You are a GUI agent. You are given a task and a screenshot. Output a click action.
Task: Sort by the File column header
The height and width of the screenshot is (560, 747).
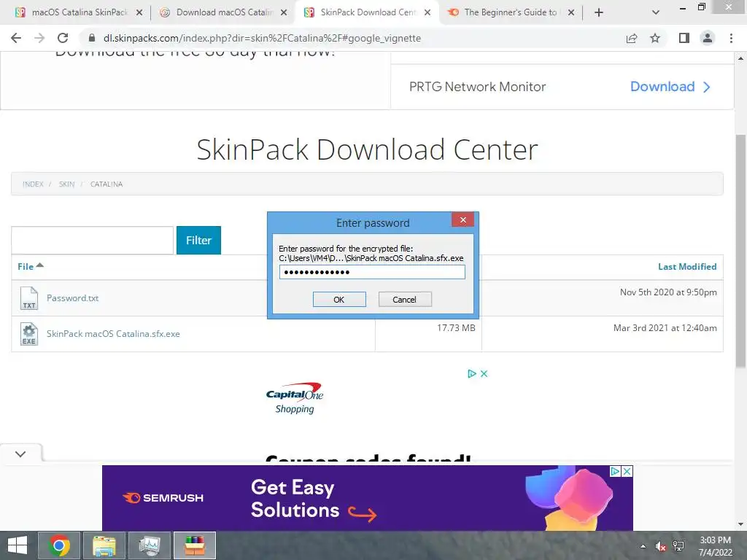[x=30, y=267]
